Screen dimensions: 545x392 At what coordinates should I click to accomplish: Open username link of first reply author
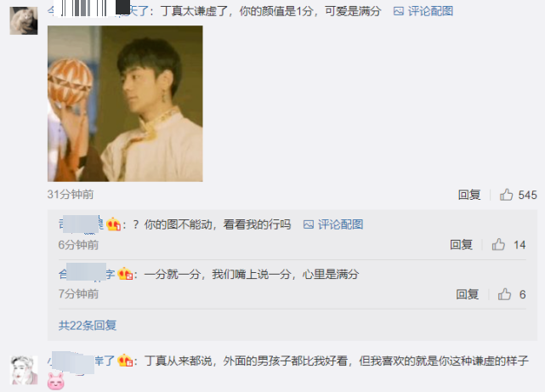coord(81,224)
